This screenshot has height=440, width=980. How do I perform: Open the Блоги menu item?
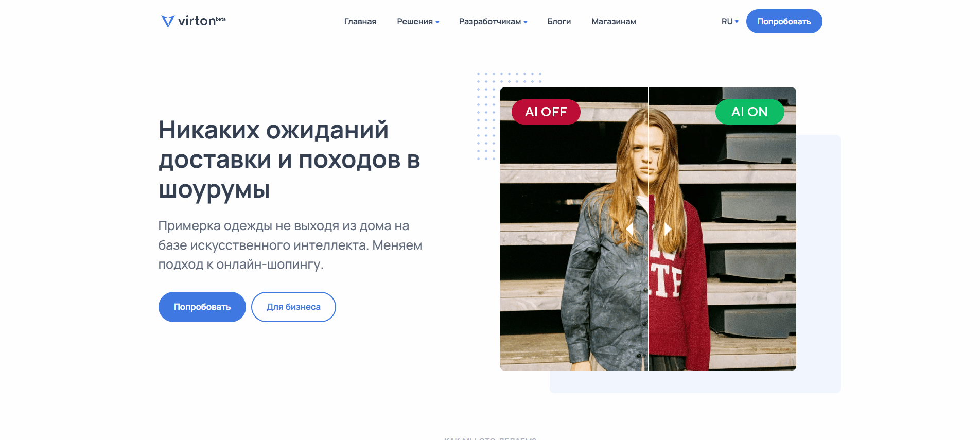click(559, 22)
